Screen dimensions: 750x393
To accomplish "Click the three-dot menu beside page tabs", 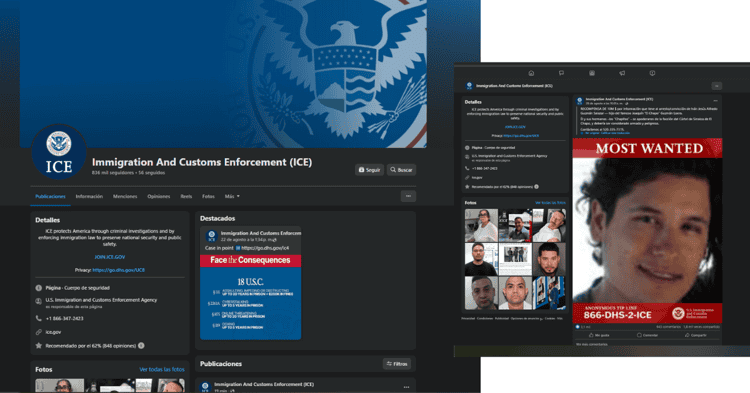I will pos(408,196).
